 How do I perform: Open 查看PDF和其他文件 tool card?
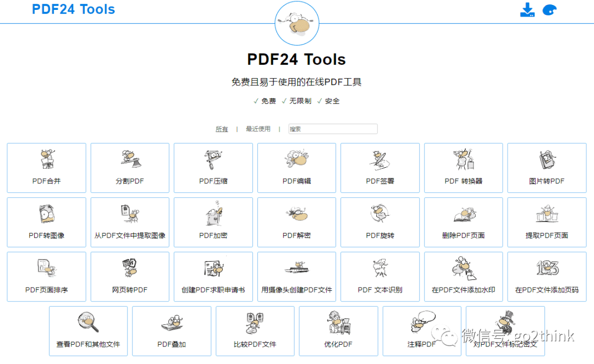pyautogui.click(x=88, y=331)
